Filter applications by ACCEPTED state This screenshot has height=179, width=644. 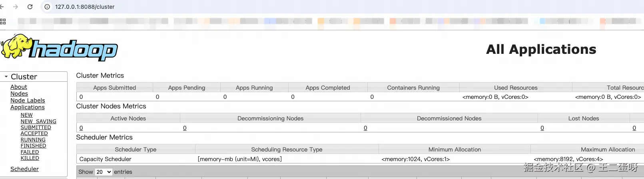coord(34,134)
